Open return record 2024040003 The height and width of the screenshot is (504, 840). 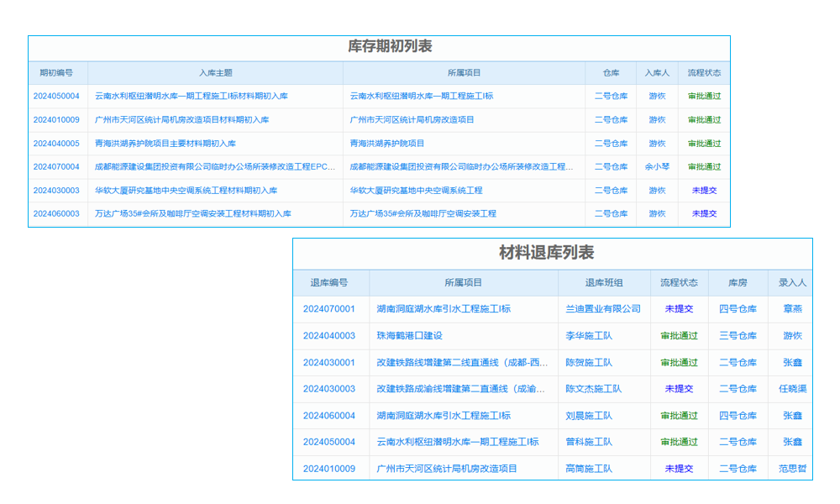pyautogui.click(x=328, y=336)
